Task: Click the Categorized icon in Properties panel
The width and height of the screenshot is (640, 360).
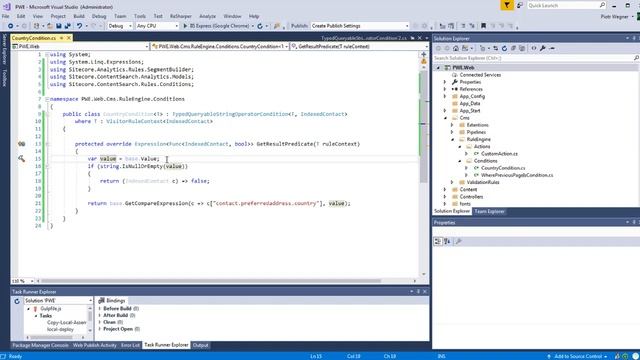Action: 438,242
